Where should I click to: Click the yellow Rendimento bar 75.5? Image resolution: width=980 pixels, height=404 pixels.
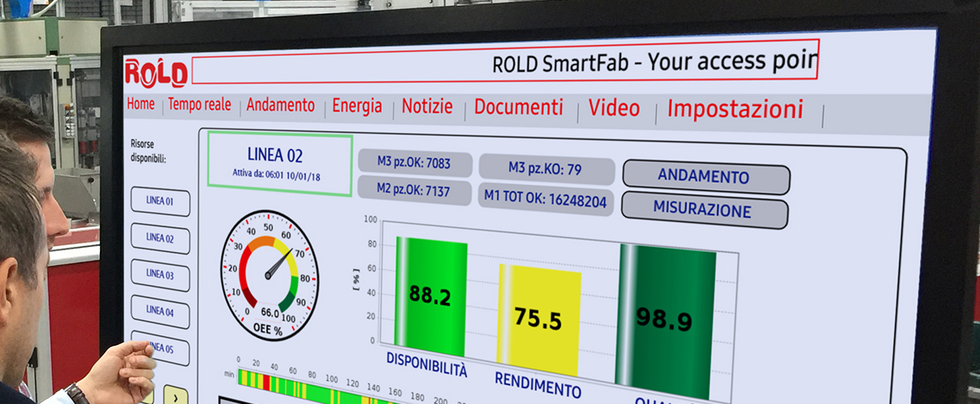(x=540, y=321)
